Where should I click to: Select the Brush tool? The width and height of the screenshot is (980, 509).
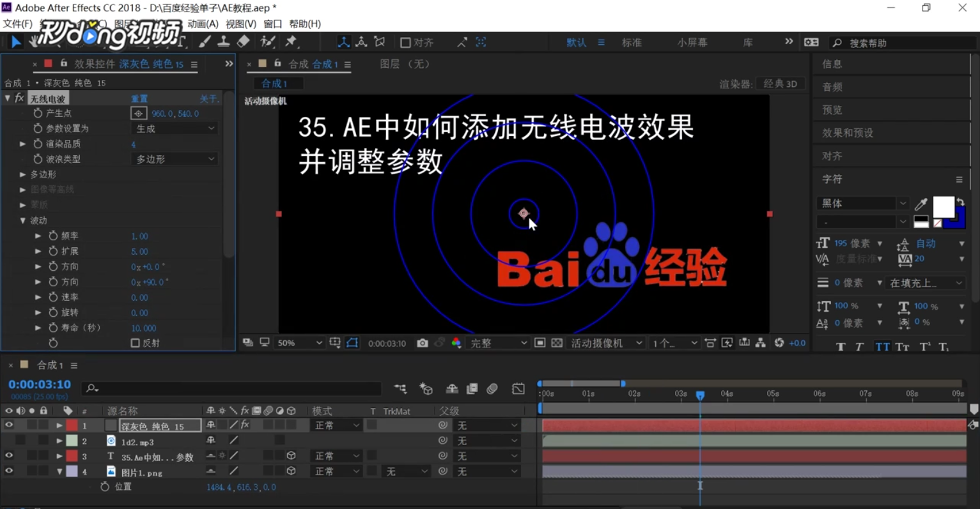coord(205,42)
